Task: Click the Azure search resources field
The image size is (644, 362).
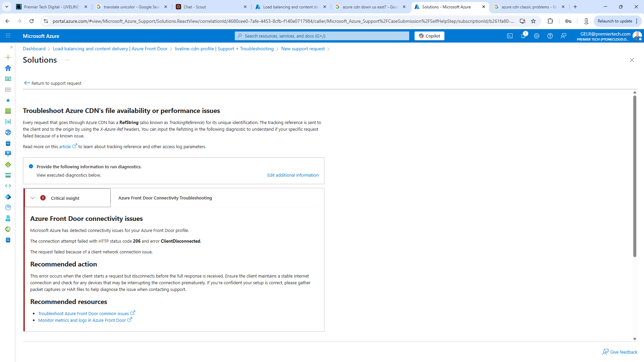Action: coord(322,36)
